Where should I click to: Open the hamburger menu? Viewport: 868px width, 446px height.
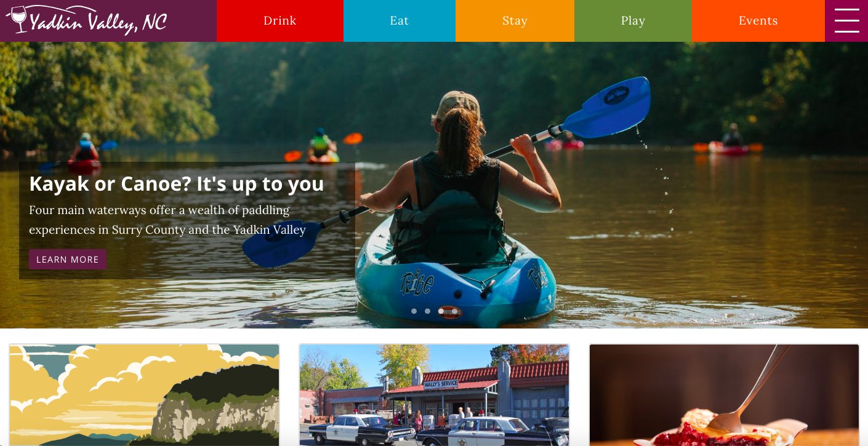coord(846,21)
